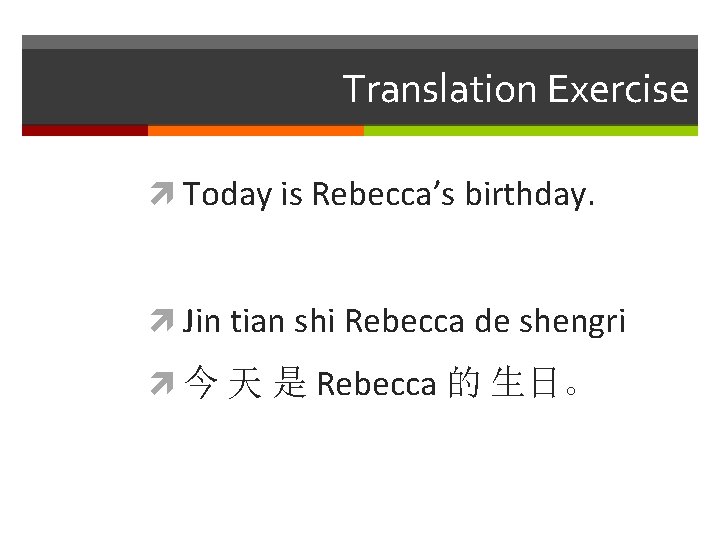Click the word Exercise in the title
This screenshot has width=720, height=540.
[618, 89]
